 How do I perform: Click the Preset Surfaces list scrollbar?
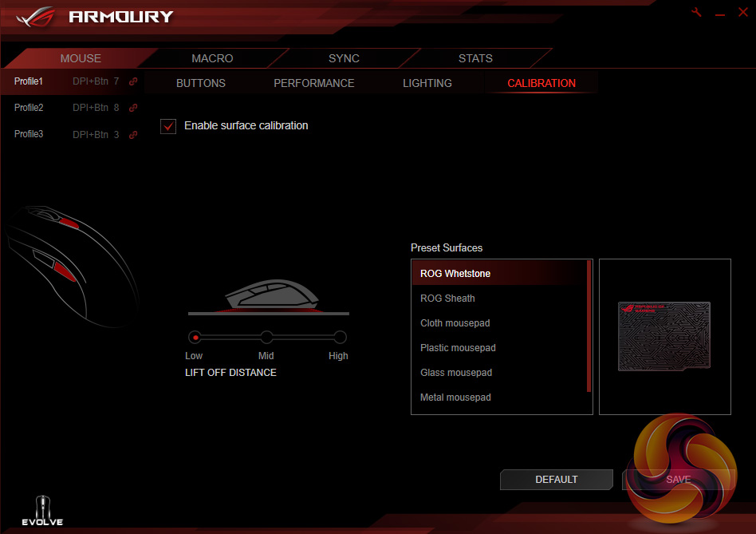click(589, 326)
